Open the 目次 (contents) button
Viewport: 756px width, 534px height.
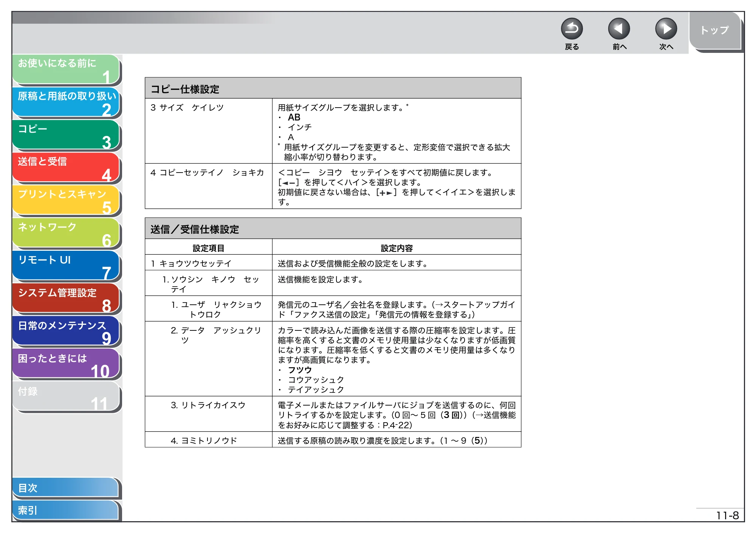[x=65, y=488]
